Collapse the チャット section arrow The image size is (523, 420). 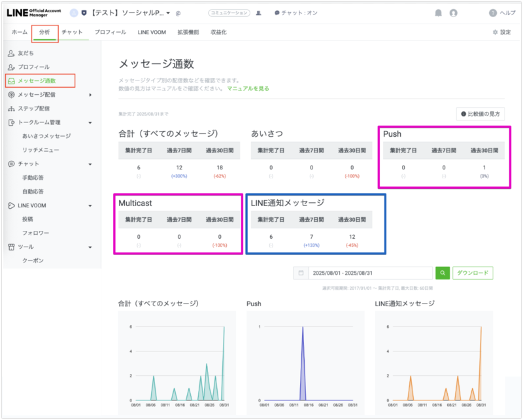coord(90,164)
